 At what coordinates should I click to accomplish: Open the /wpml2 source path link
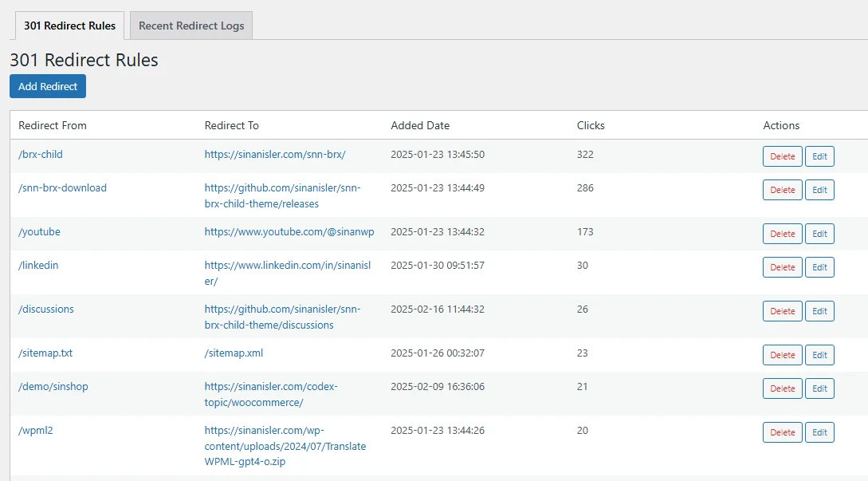point(35,430)
